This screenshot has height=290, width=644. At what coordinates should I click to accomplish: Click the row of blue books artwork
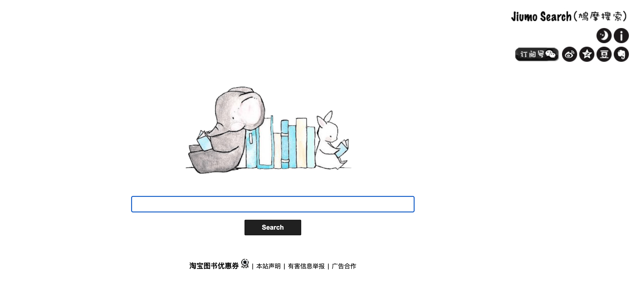tap(280, 142)
